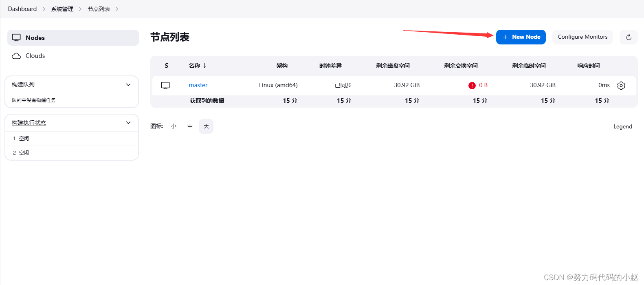Viewport: 644px width, 285px height.
Task: Open the master node link
Action: coord(198,85)
